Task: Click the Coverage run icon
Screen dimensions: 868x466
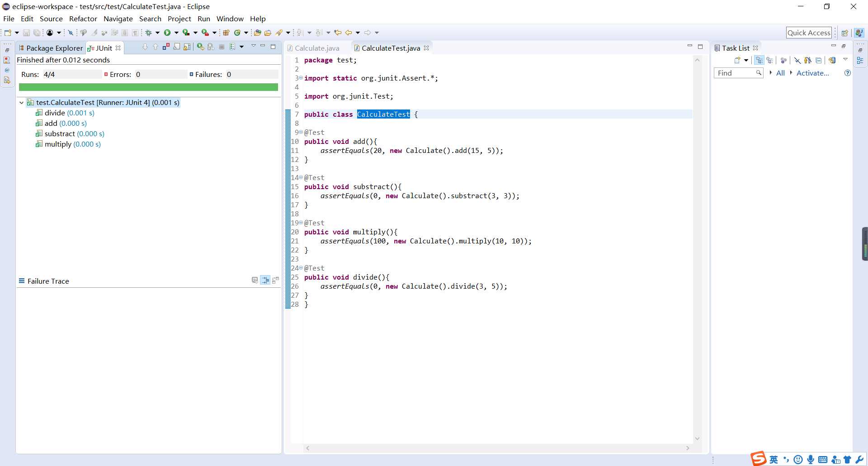Action: 186,33
